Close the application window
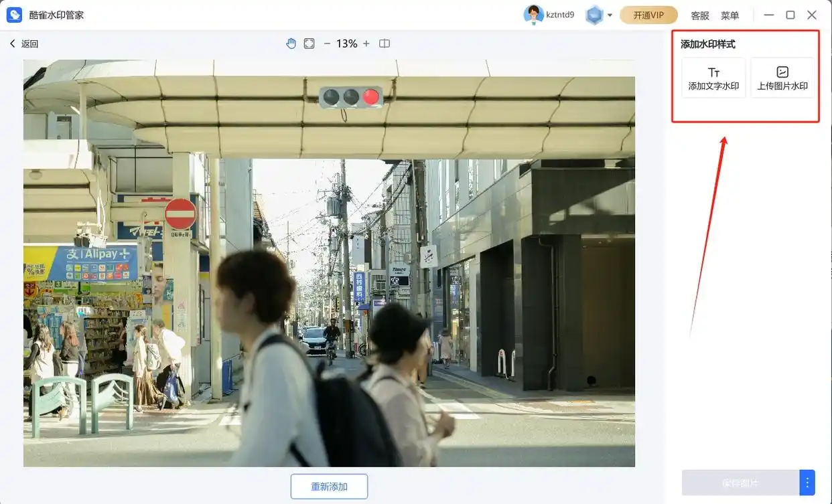The image size is (832, 504). [812, 15]
